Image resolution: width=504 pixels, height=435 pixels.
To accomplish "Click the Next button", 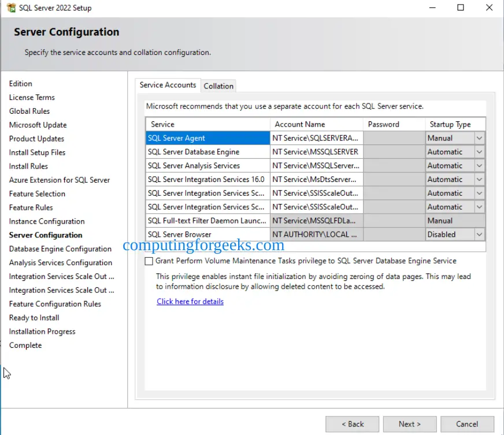I will 409,424.
